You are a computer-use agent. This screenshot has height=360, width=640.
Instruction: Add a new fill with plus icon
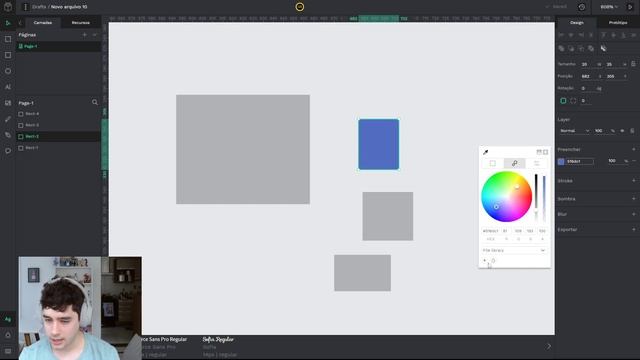point(634,149)
